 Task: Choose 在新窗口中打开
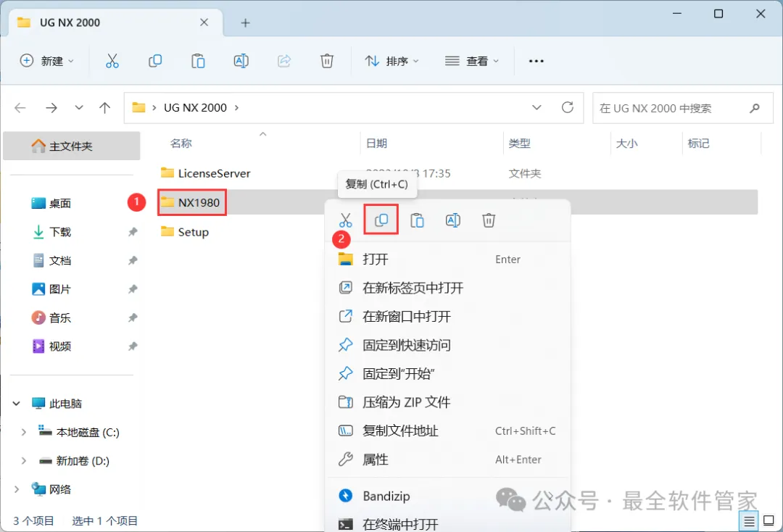[x=447, y=317]
